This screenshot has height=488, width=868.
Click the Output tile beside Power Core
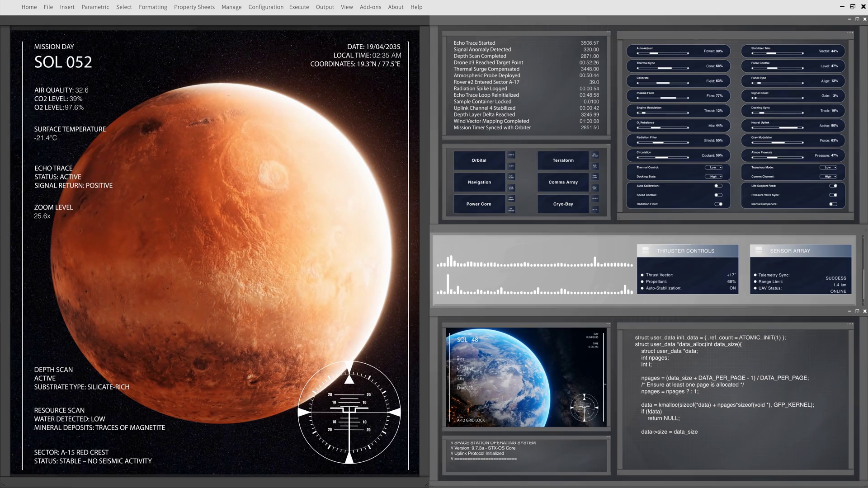tap(511, 199)
